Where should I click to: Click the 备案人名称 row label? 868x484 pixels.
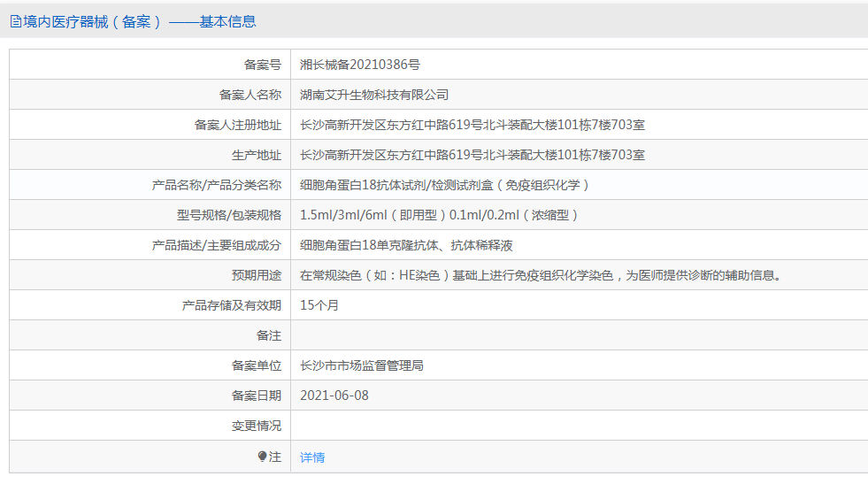(x=250, y=95)
